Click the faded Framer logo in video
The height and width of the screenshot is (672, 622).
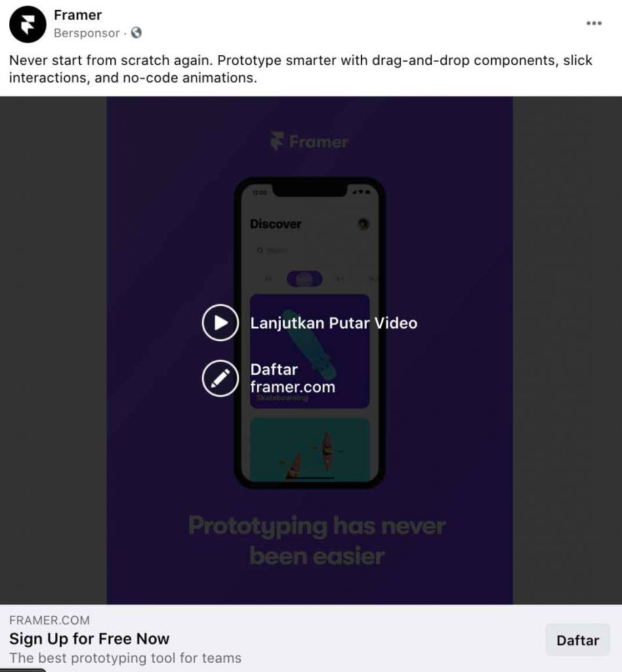click(309, 142)
